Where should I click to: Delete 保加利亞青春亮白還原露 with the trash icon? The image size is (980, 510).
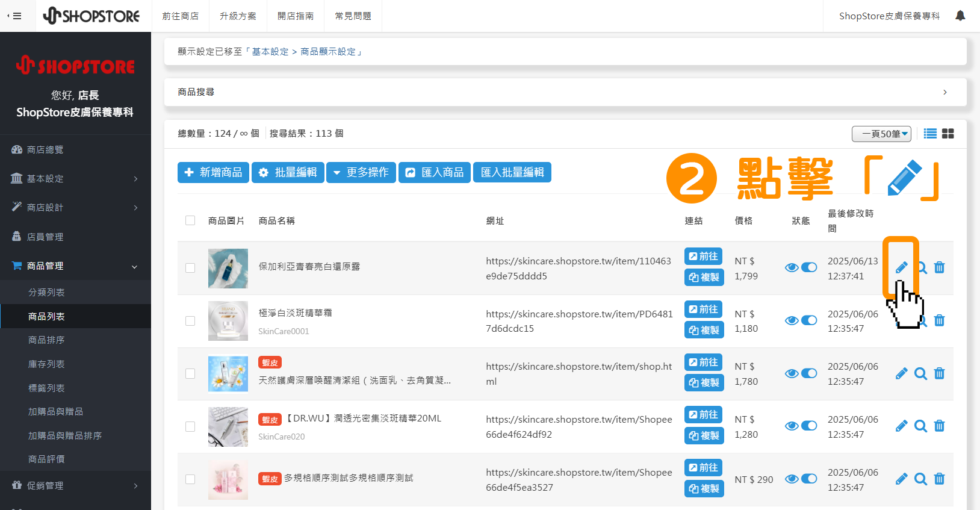(939, 268)
